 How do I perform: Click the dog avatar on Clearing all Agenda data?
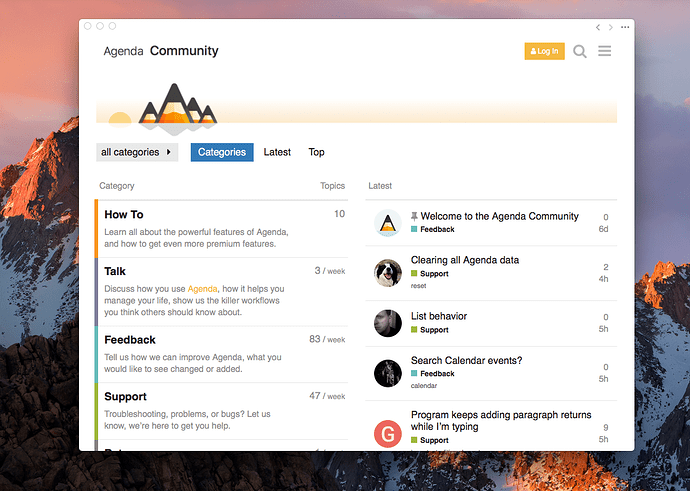click(x=388, y=273)
